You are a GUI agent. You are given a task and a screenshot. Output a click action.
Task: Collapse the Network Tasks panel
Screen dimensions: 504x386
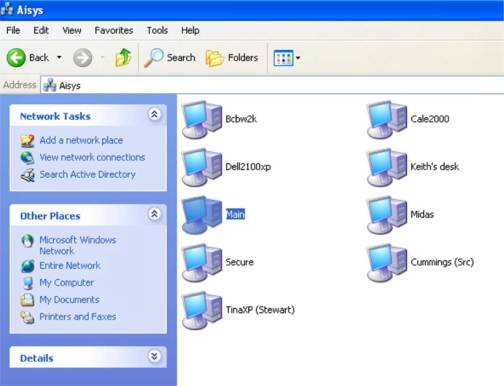point(154,115)
